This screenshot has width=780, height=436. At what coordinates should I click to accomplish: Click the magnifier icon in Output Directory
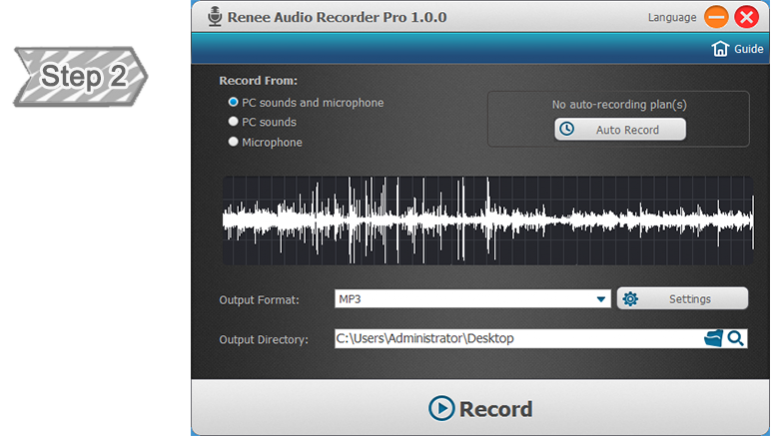point(736,339)
